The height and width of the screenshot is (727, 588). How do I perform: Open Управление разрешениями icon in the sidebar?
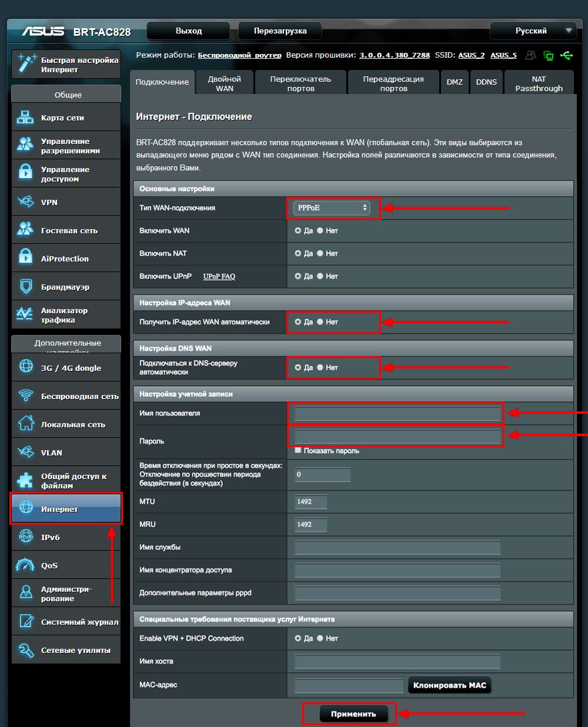(25, 145)
